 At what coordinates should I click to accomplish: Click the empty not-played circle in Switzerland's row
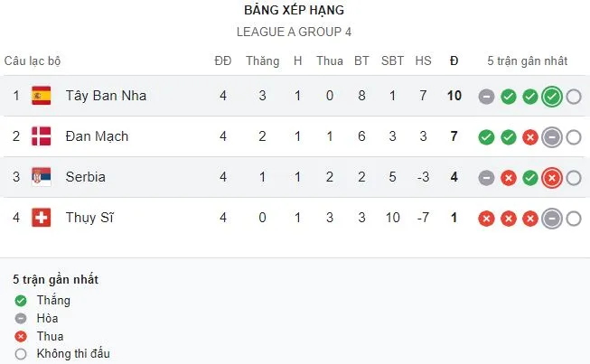(x=574, y=219)
